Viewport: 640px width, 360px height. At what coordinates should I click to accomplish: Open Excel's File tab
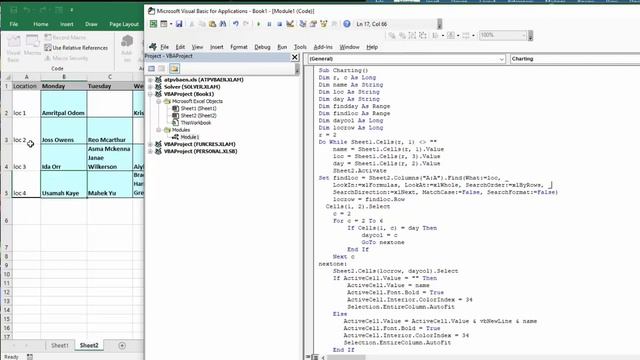(14, 24)
